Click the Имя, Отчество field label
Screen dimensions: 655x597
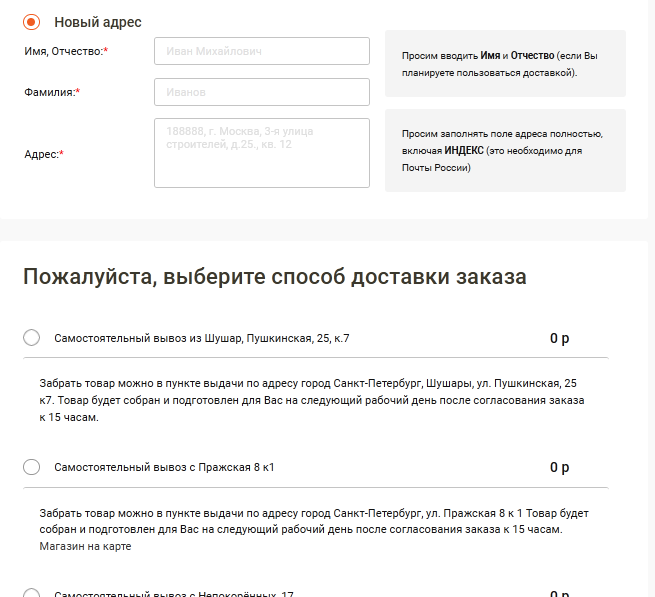pos(65,51)
